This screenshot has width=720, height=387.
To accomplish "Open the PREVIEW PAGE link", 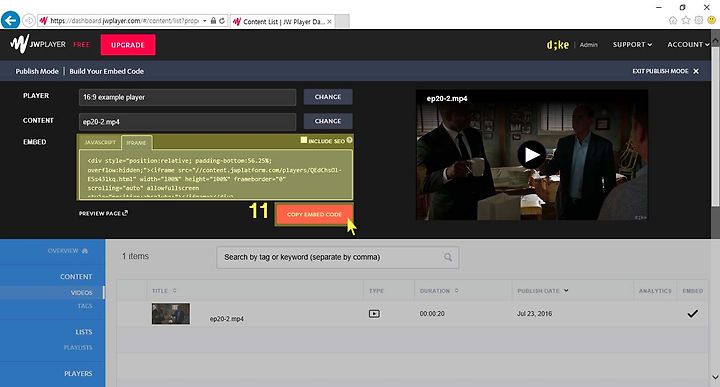I will pyautogui.click(x=103, y=213).
